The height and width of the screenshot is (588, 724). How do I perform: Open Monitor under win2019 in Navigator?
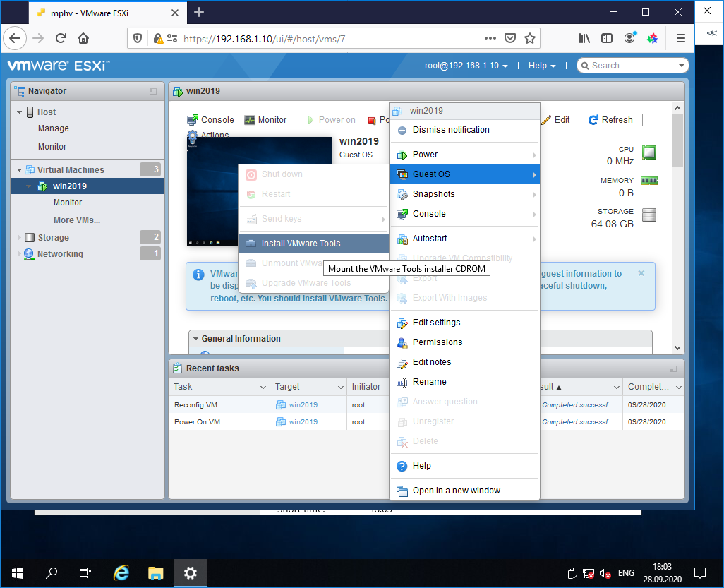point(68,203)
